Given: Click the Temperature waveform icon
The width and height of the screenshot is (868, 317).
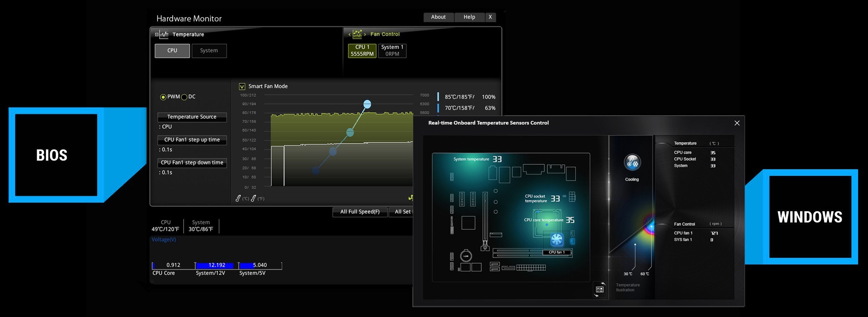Looking at the screenshot, I should [x=164, y=34].
